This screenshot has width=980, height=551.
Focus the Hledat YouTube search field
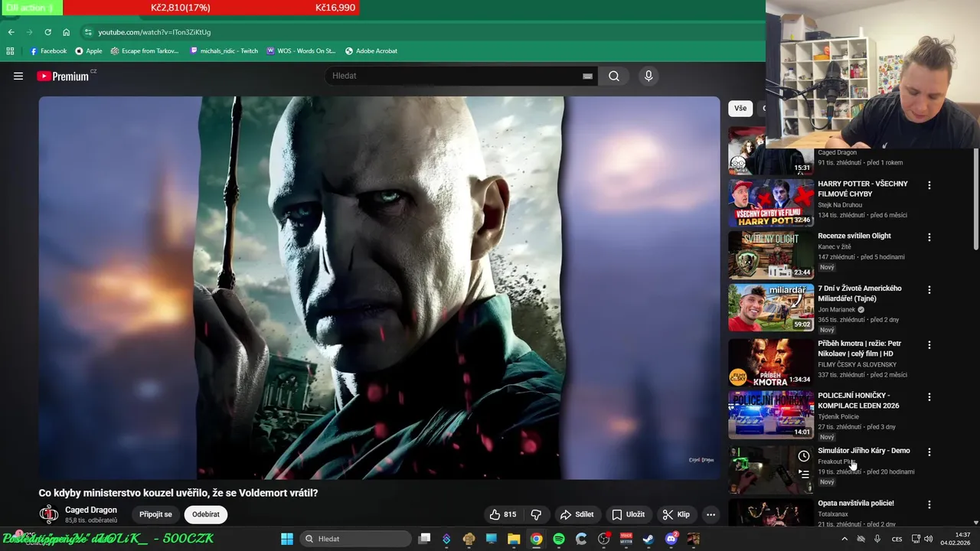coord(456,76)
